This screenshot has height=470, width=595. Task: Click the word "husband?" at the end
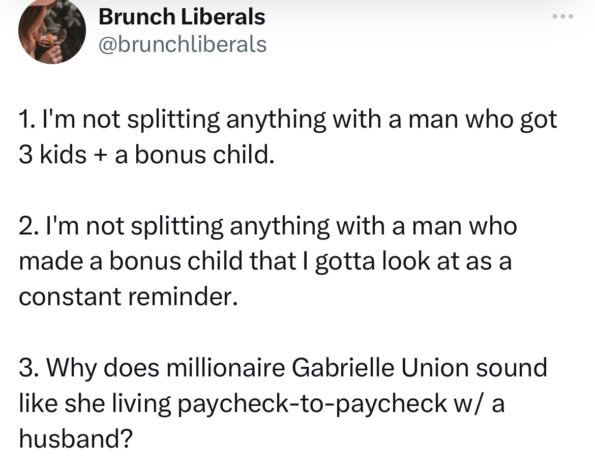(76, 439)
